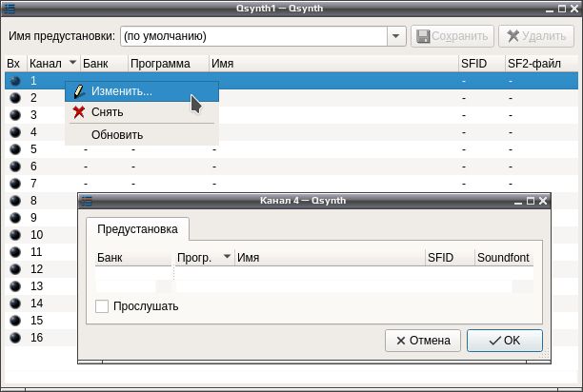Click the channel 2 input LED indicator
This screenshot has width=583, height=392.
click(15, 98)
